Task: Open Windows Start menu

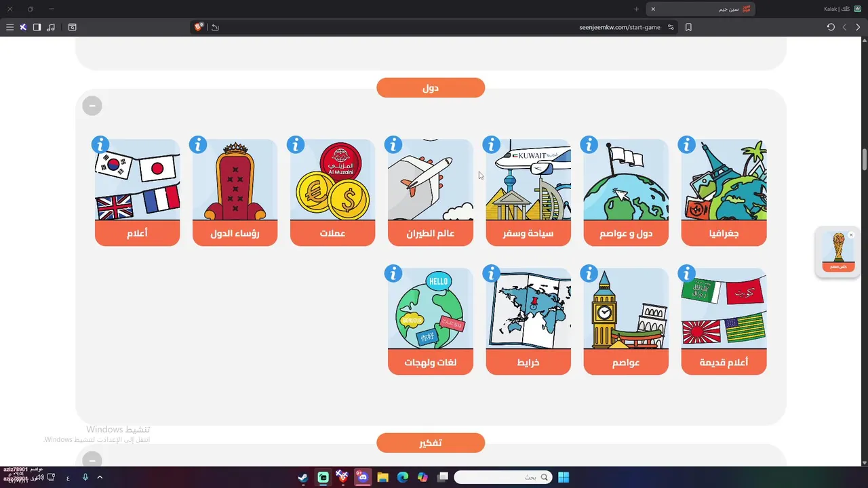Action: (564, 477)
